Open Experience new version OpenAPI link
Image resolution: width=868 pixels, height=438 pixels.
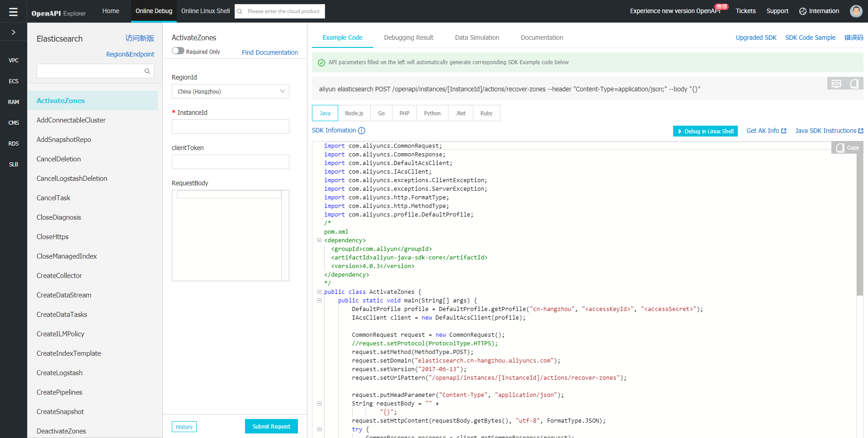pos(675,11)
